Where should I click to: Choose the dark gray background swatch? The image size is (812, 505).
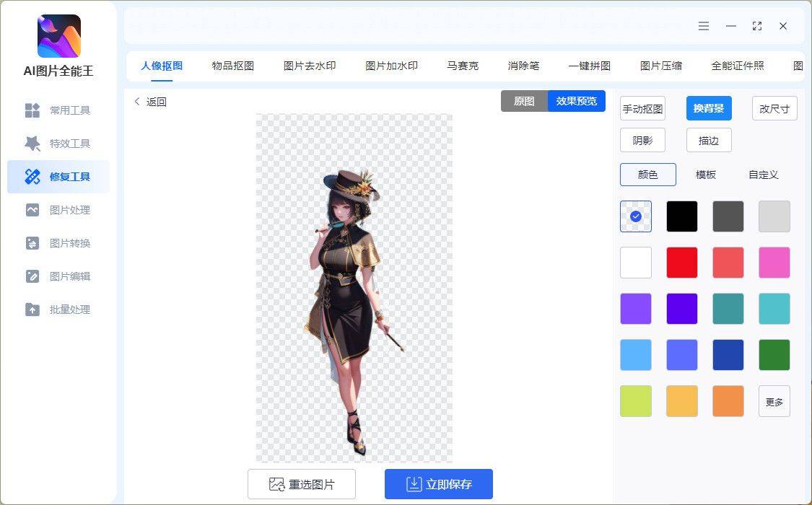point(728,216)
